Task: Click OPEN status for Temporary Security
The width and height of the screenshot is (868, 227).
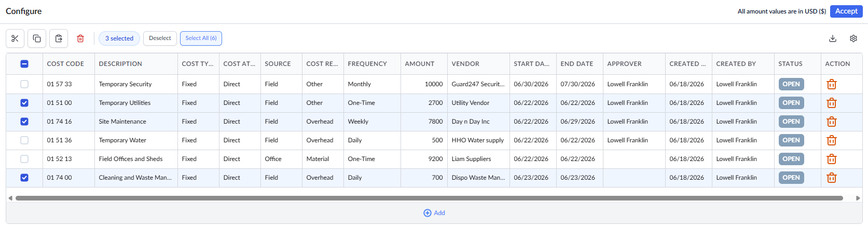Action: 791,84
